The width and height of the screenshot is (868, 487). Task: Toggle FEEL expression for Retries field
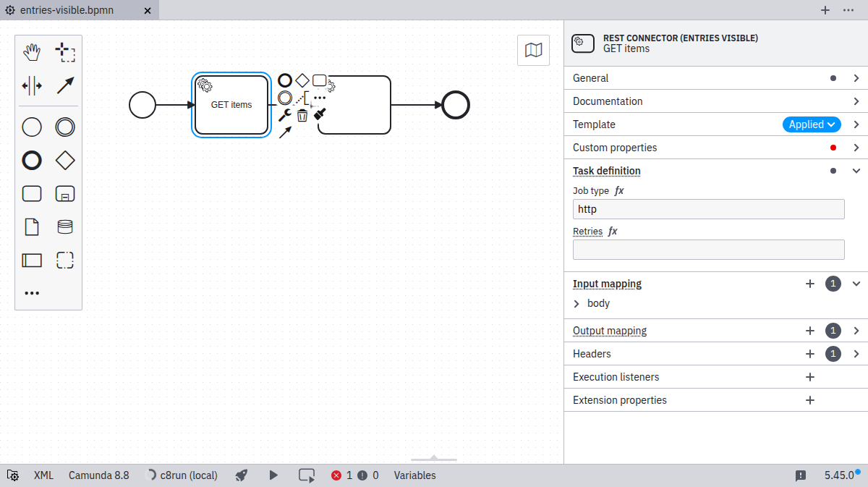point(613,232)
